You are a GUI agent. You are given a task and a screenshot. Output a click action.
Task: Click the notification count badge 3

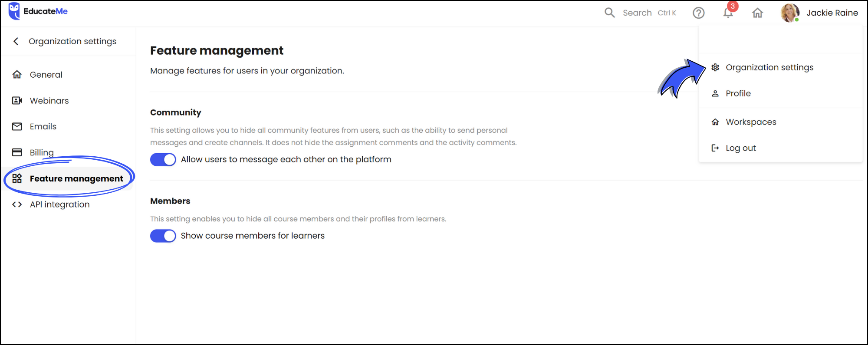coord(733,6)
